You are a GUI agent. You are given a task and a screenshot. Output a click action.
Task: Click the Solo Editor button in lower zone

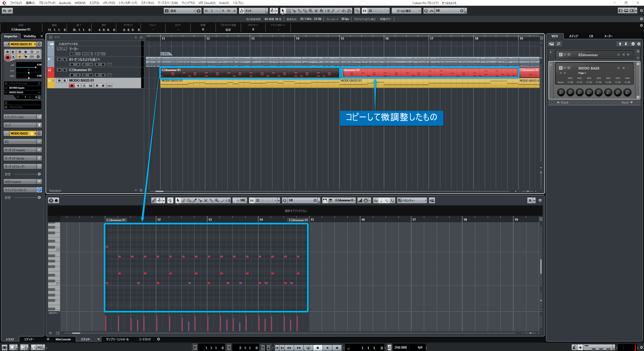coord(51,200)
